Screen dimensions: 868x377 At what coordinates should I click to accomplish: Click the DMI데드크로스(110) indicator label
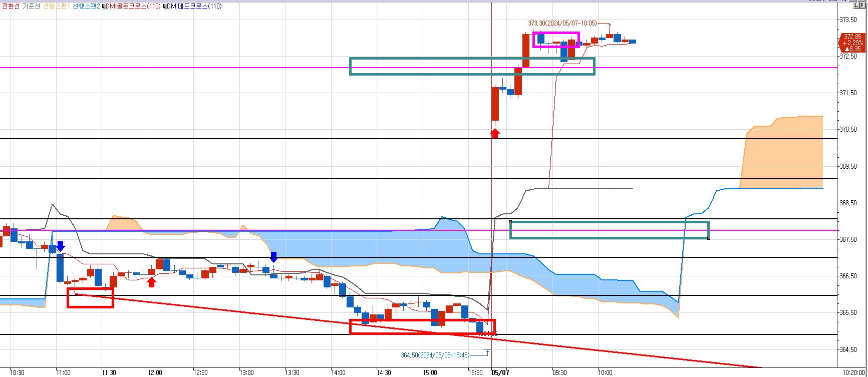point(194,6)
